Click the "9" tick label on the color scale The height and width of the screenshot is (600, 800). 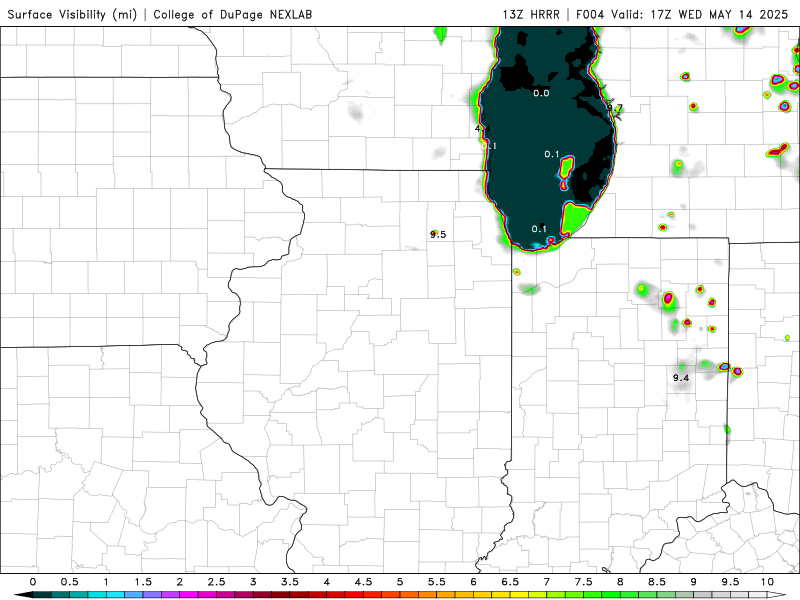click(694, 582)
